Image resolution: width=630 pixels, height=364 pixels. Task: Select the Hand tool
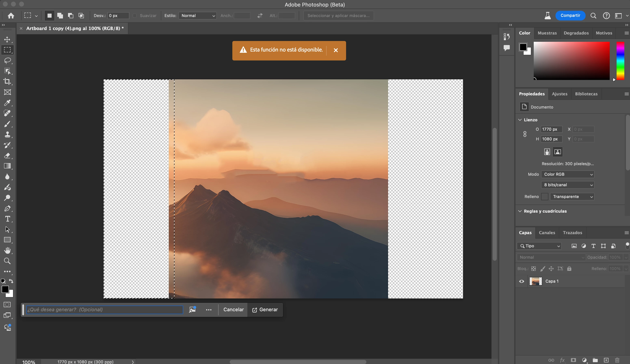coord(8,250)
